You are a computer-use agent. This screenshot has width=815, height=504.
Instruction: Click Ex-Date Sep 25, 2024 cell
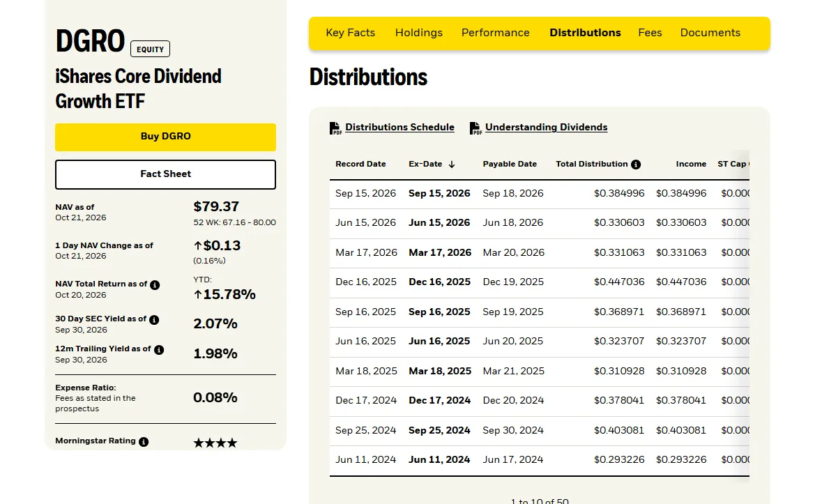coord(439,430)
